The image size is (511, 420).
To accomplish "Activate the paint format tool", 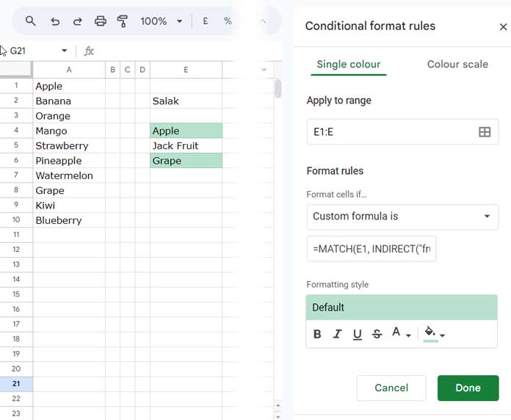I will 123,21.
